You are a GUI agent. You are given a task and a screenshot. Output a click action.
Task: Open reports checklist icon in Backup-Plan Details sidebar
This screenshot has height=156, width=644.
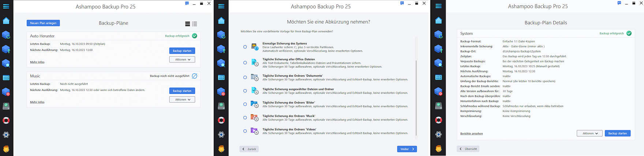pos(439,78)
